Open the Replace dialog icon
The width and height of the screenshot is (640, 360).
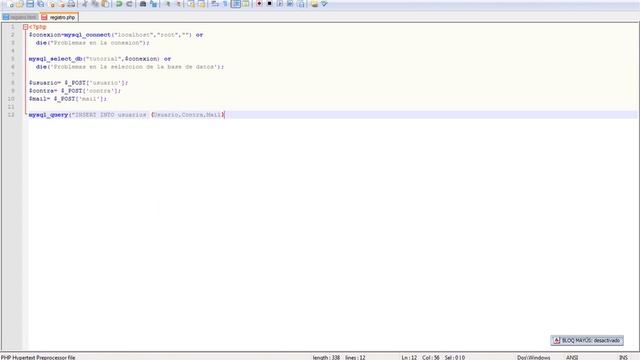click(x=153, y=4)
